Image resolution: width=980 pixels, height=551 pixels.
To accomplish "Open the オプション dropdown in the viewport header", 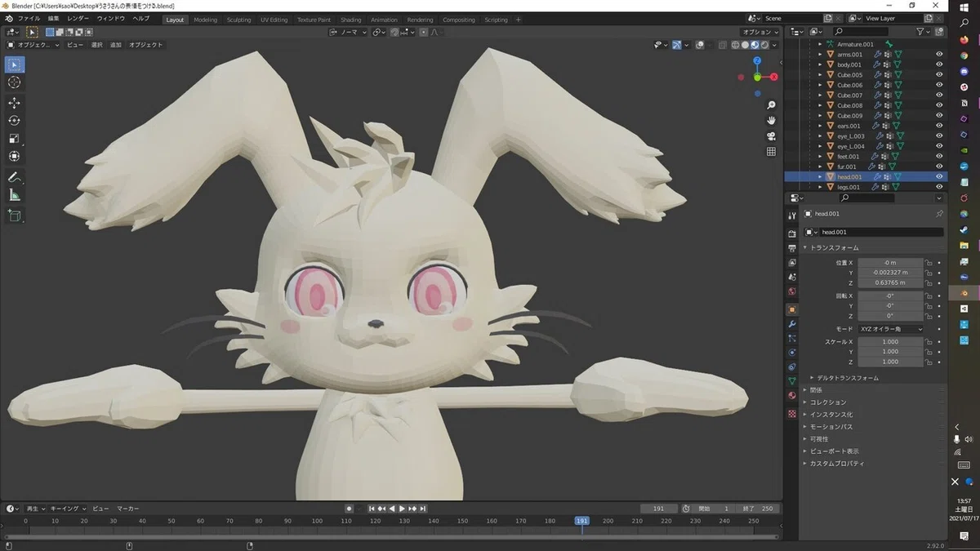I will click(759, 32).
